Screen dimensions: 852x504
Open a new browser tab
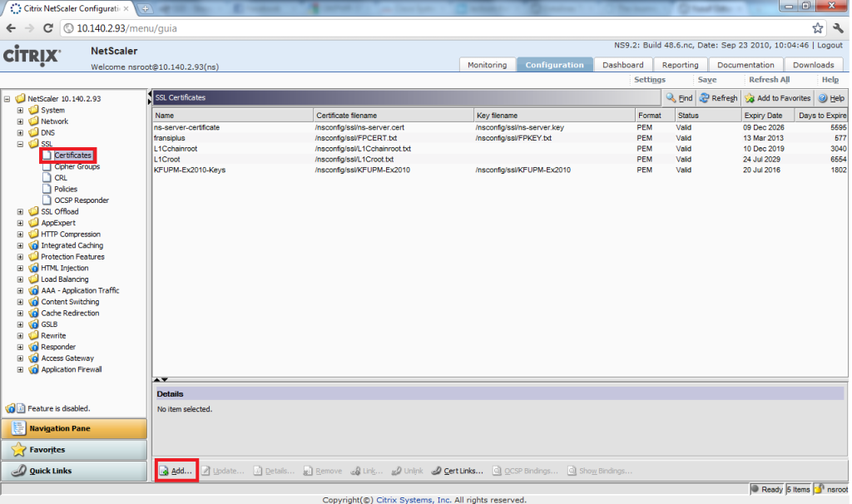point(145,8)
